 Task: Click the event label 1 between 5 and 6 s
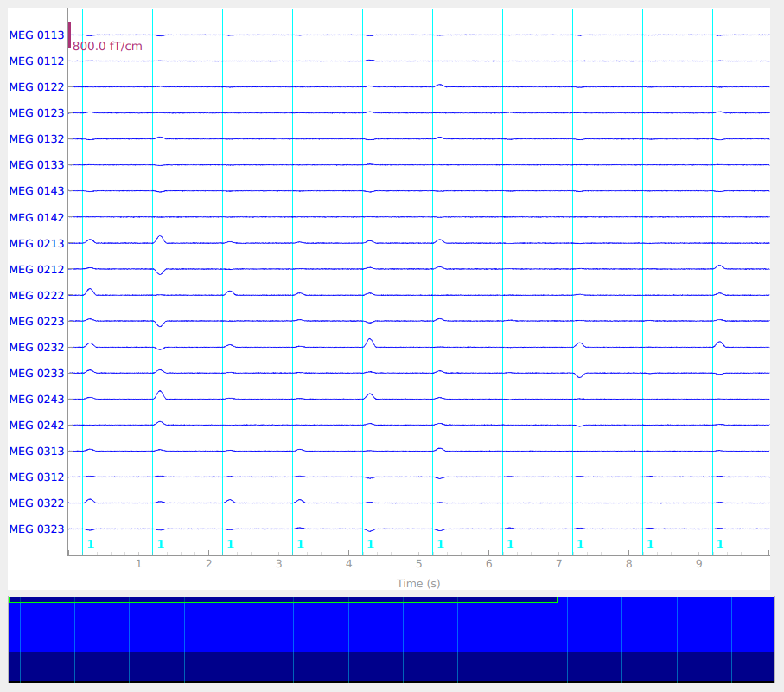coord(440,544)
